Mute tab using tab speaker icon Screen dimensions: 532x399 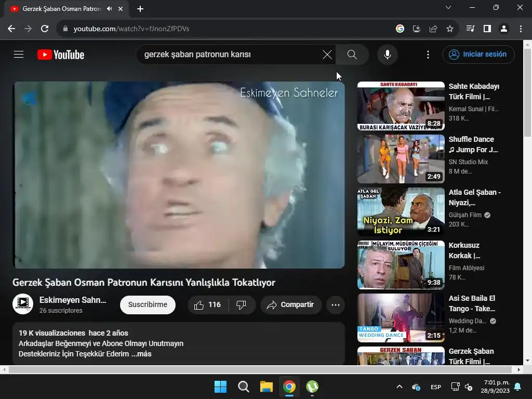click(x=109, y=9)
